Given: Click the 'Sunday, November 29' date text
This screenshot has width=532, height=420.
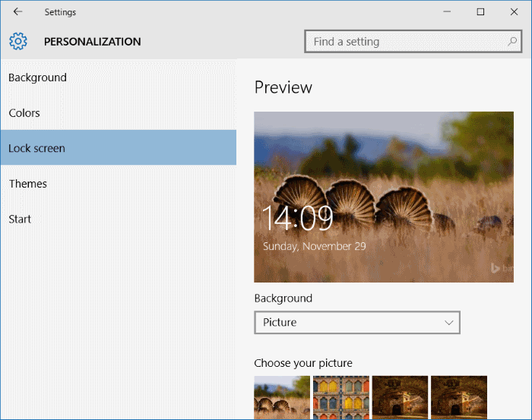Looking at the screenshot, I should (314, 246).
